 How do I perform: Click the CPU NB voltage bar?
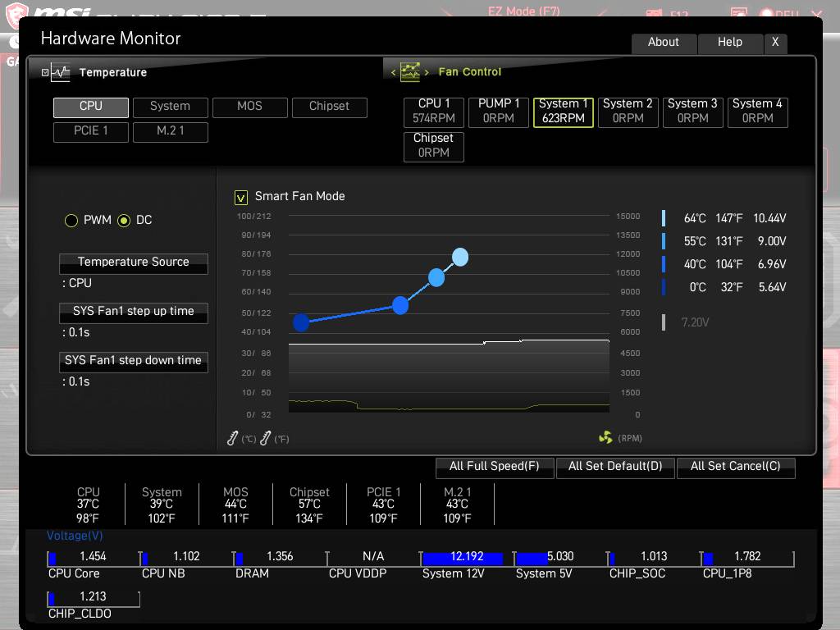pos(186,558)
